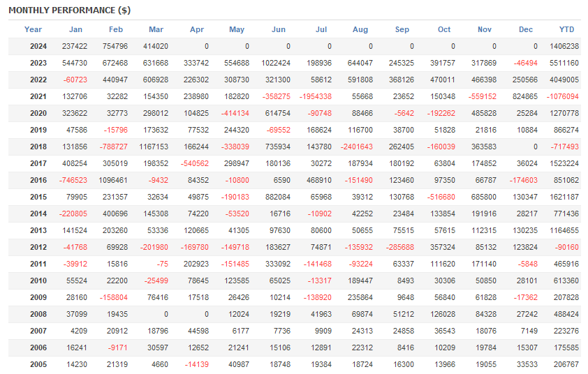Click 2009 August value 235864
588x374 pixels.
360,297
